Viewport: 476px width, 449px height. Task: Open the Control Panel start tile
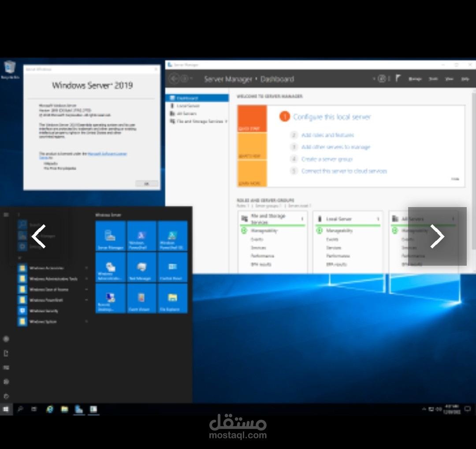pyautogui.click(x=172, y=267)
